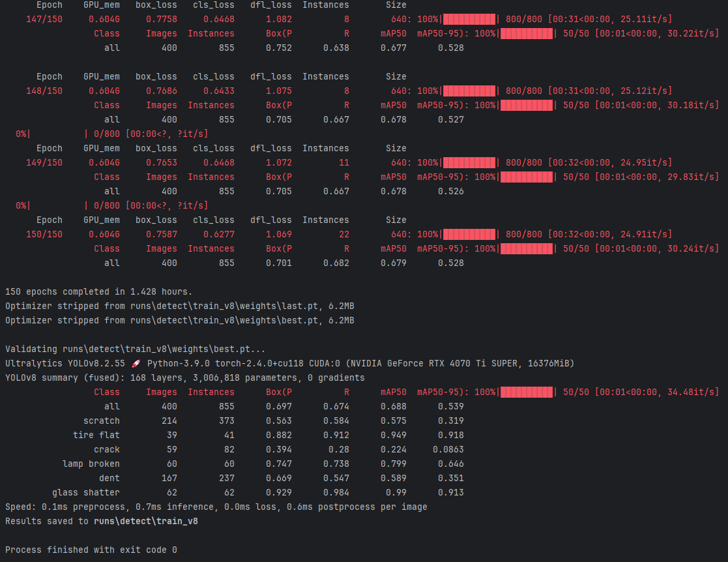728x562 pixels.
Task: Click the training speed 24.95it/s
Action: pos(643,162)
